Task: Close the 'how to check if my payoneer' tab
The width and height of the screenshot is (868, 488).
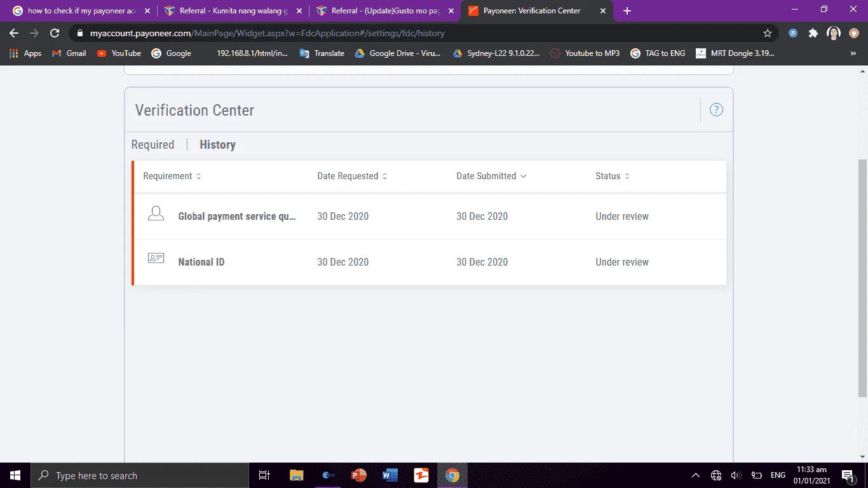Action: coord(147,11)
